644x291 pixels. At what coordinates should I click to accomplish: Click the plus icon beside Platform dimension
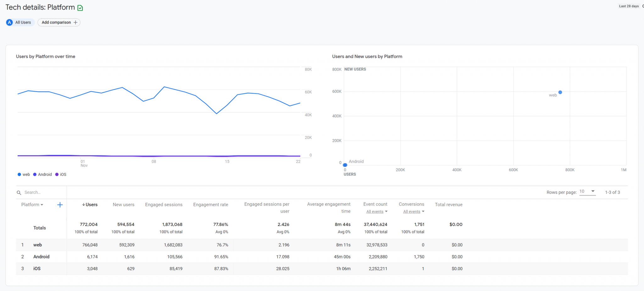(x=60, y=205)
